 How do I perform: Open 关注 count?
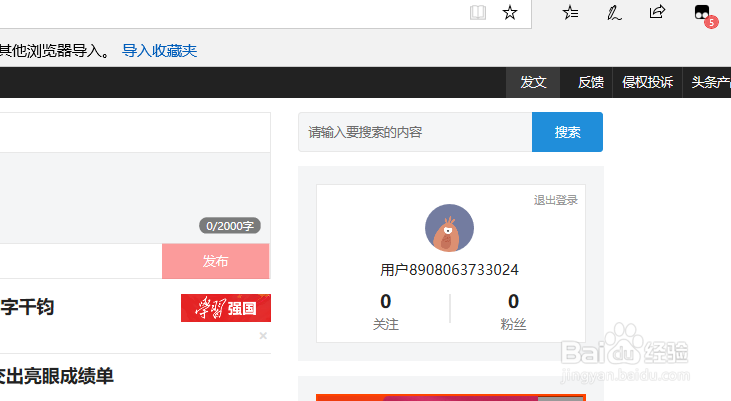pos(386,311)
